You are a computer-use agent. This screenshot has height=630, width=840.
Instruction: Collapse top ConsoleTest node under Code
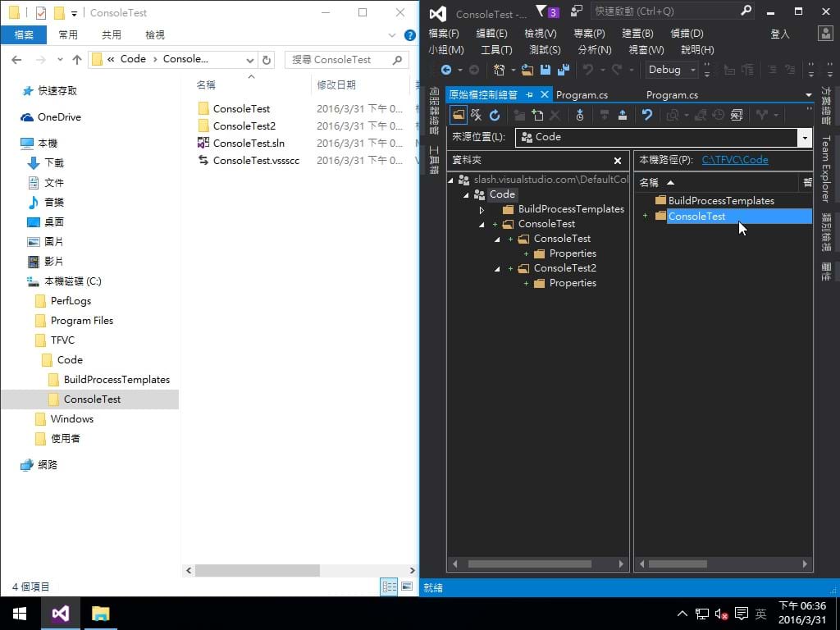pos(482,225)
